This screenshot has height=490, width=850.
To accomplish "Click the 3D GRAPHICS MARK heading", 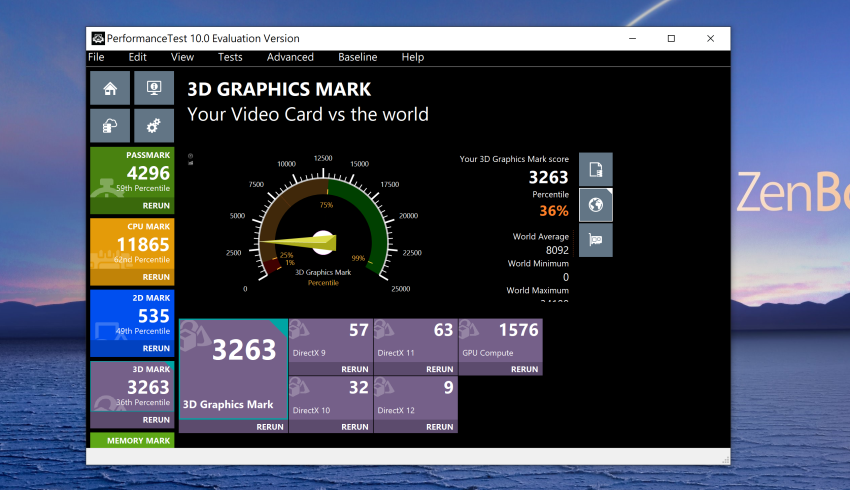I will point(279,89).
